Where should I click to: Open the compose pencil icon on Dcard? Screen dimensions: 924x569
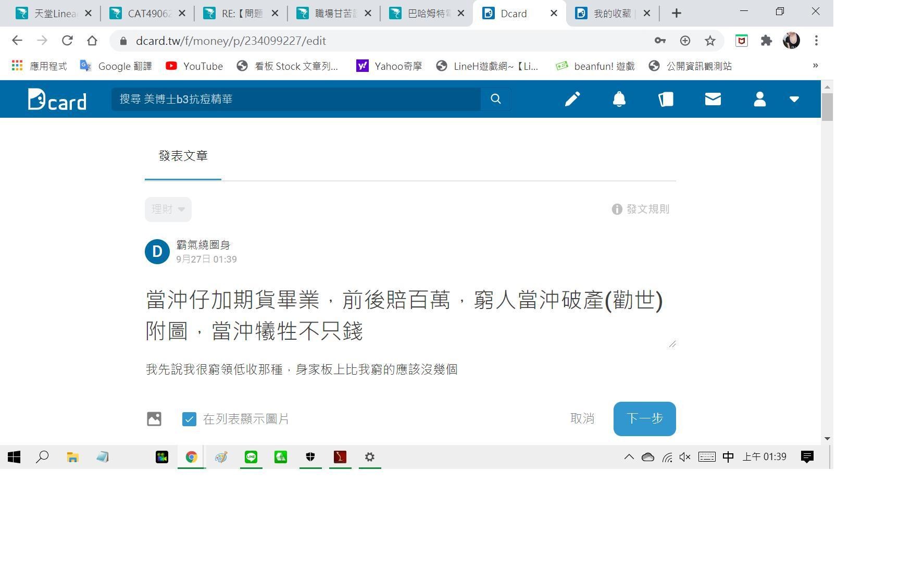pos(572,99)
